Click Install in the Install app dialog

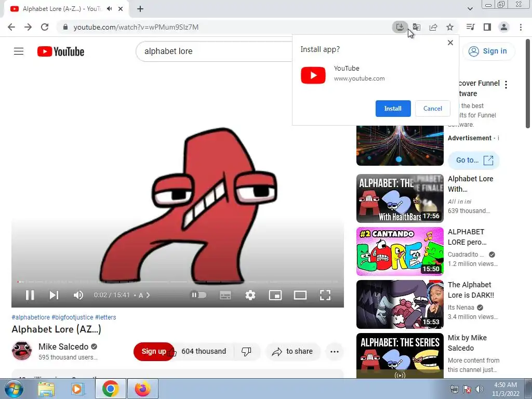coord(393,109)
